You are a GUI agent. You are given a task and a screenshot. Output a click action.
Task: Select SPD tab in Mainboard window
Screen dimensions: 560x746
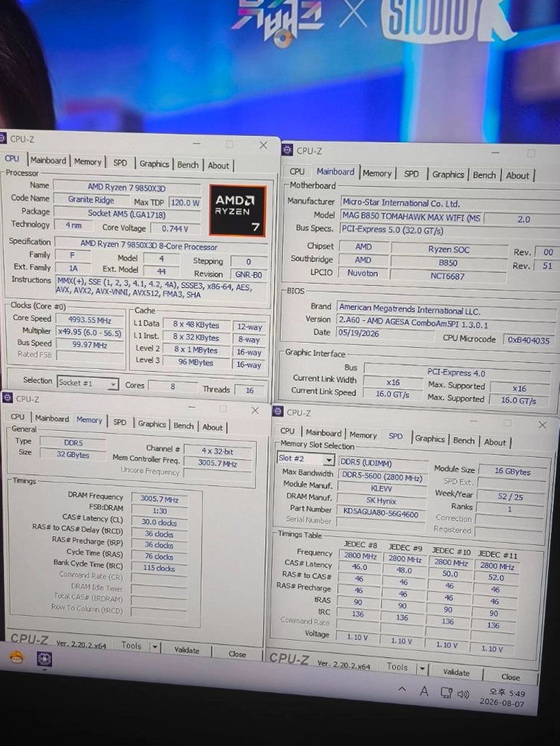[x=411, y=174]
